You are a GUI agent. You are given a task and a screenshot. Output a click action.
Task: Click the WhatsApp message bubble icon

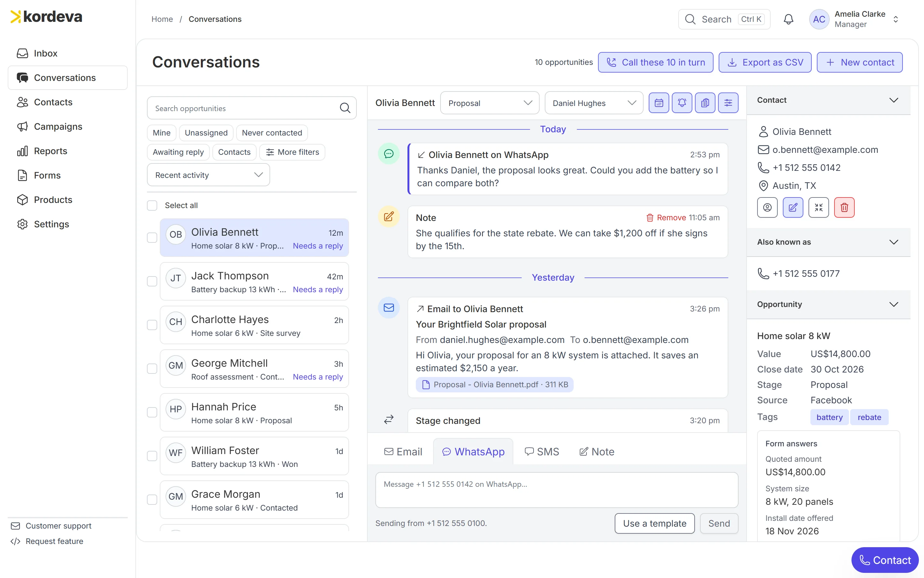(389, 154)
